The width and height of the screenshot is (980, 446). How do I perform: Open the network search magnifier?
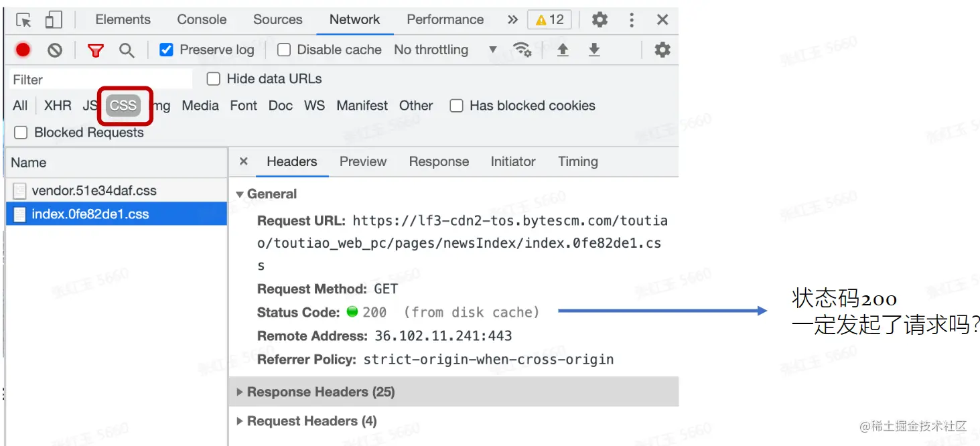tap(127, 50)
